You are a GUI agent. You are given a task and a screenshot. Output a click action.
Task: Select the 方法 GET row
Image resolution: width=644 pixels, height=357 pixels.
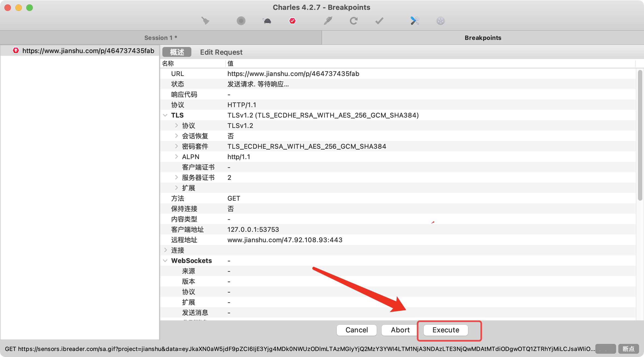point(398,198)
